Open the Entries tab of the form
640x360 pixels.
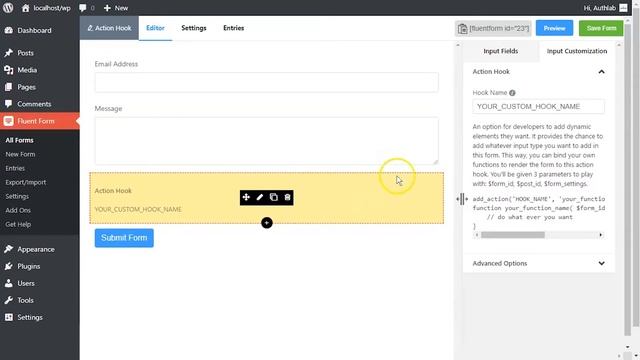[233, 28]
